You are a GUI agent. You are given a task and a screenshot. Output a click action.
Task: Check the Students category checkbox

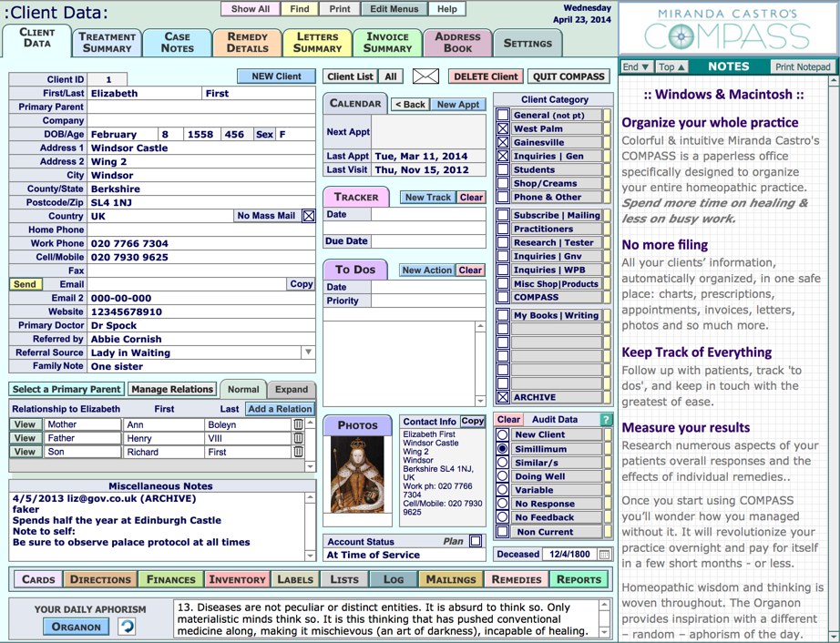pyautogui.click(x=503, y=169)
